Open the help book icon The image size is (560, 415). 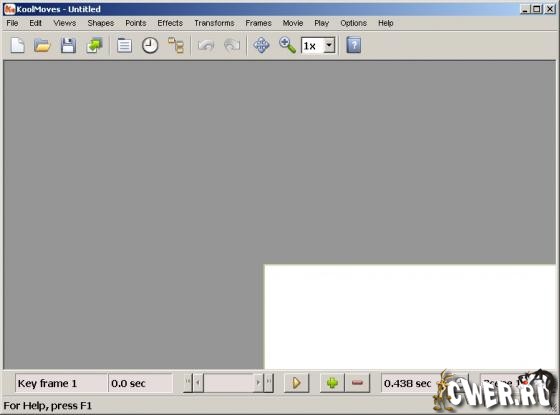354,45
